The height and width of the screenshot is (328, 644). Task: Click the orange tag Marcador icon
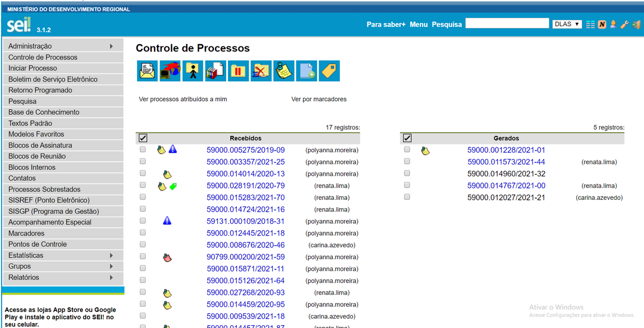(x=329, y=71)
